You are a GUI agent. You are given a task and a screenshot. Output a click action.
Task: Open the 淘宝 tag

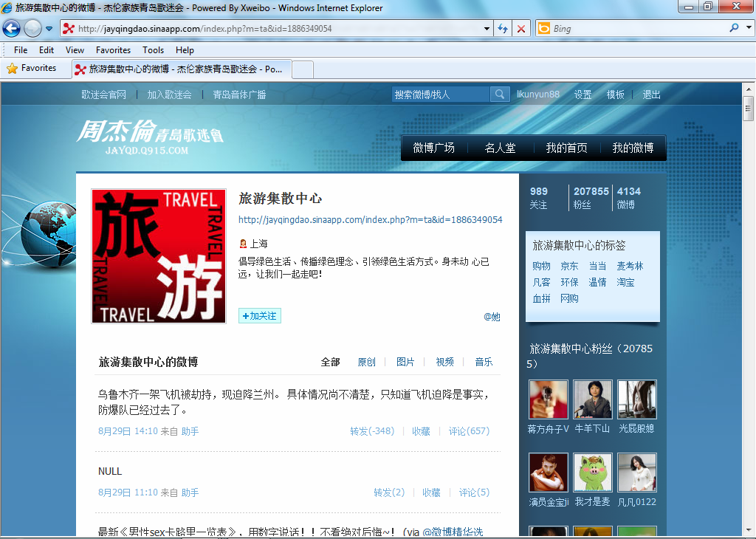[x=625, y=283]
